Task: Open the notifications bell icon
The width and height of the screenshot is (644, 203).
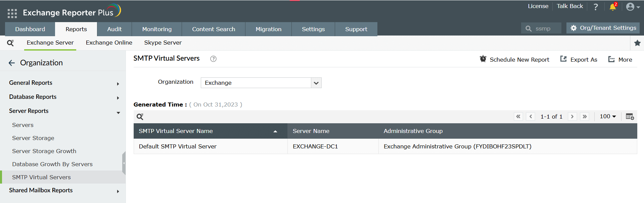Action: (613, 7)
